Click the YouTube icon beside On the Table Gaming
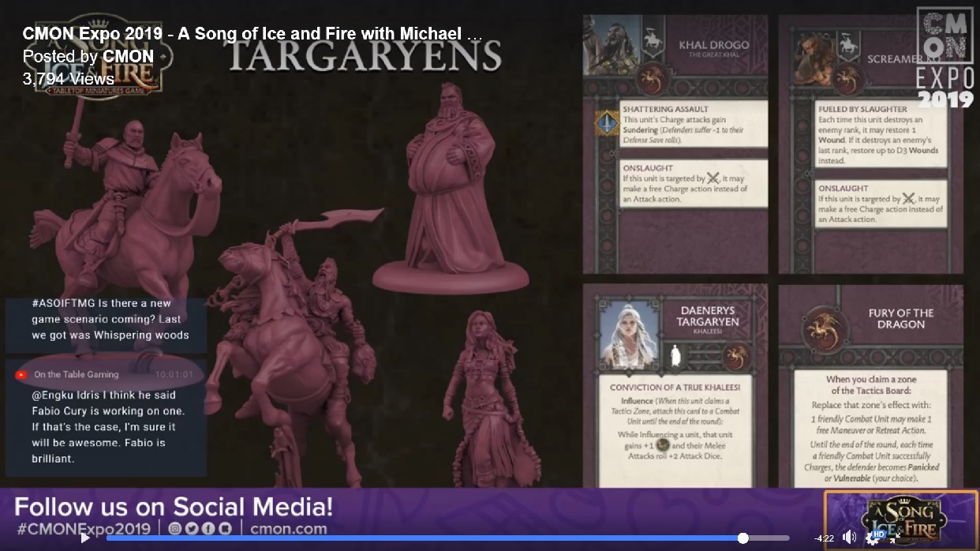 pos(21,374)
